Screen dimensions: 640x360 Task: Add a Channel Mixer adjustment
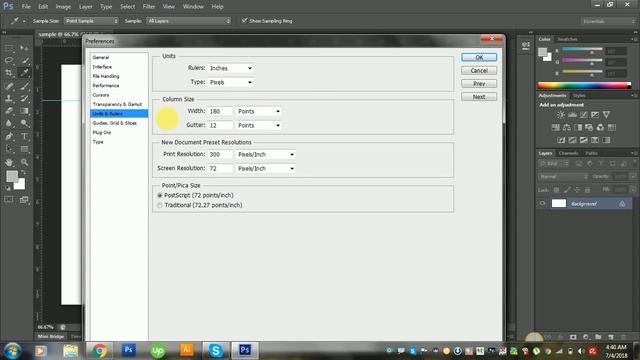[x=600, y=127]
